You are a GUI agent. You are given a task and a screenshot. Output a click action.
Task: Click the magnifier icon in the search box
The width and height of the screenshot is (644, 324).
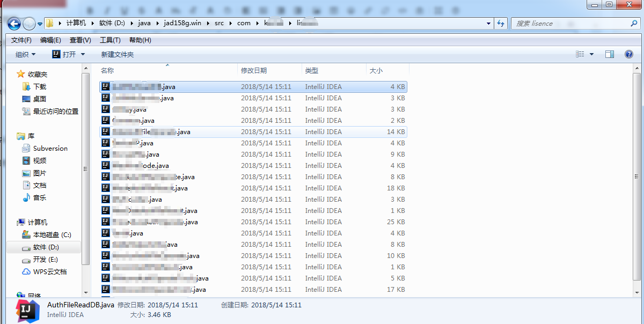pyautogui.click(x=634, y=24)
